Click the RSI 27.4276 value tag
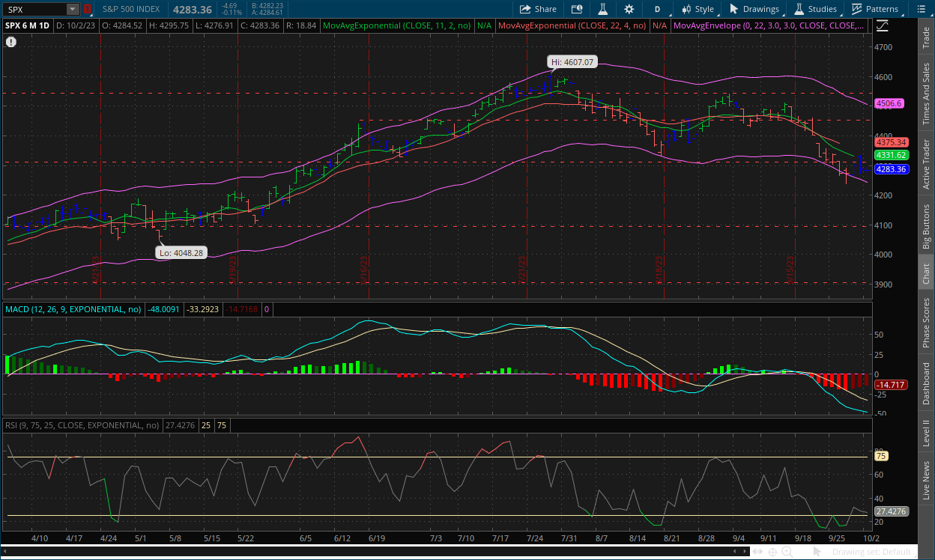 pyautogui.click(x=892, y=511)
